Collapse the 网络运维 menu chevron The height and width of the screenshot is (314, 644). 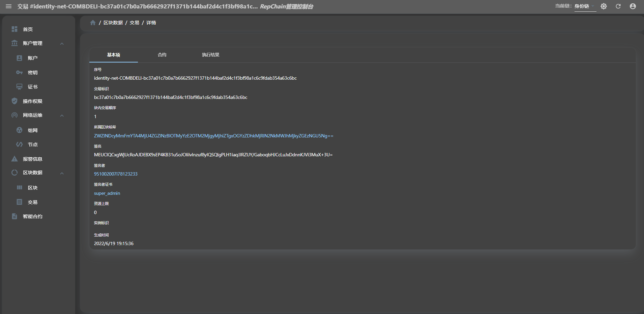click(x=62, y=115)
